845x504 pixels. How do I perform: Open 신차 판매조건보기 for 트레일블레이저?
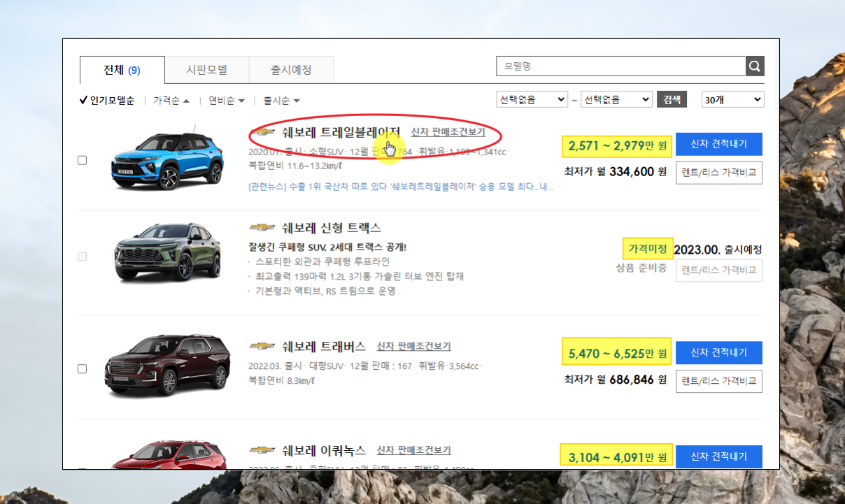pos(448,131)
